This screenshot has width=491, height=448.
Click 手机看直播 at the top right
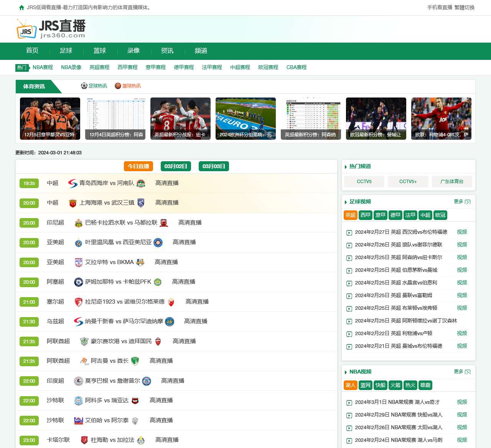440,7
